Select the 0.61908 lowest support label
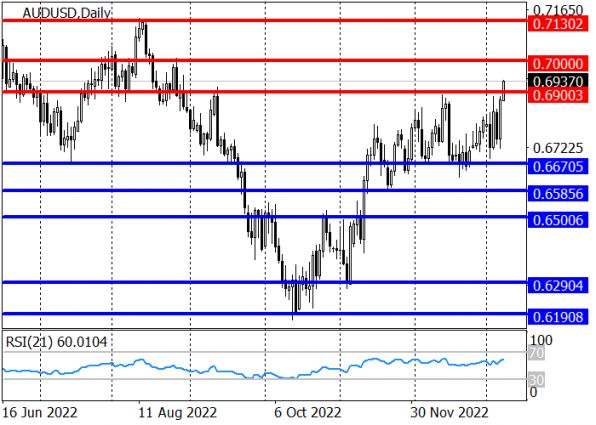Image resolution: width=596 pixels, height=425 pixels. (558, 317)
